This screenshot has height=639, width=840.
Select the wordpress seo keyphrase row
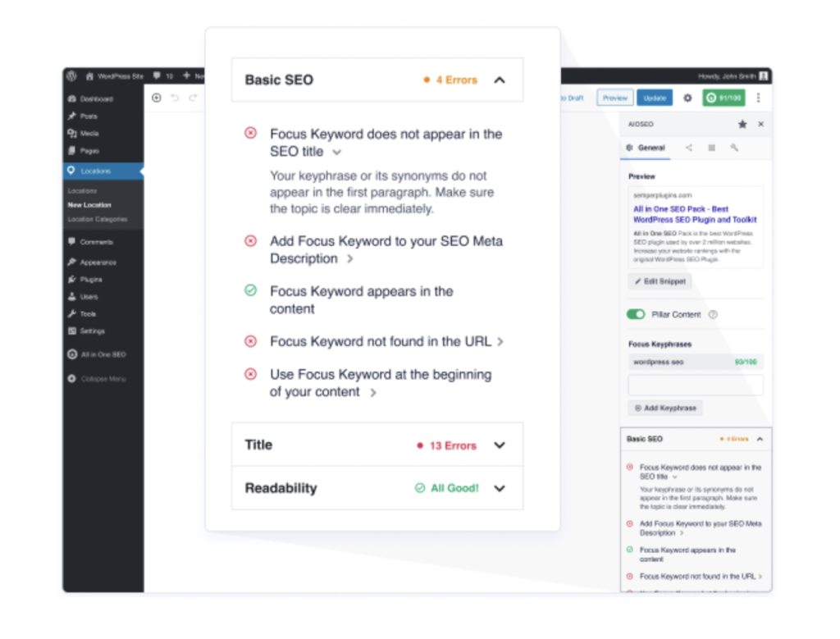[x=696, y=362]
